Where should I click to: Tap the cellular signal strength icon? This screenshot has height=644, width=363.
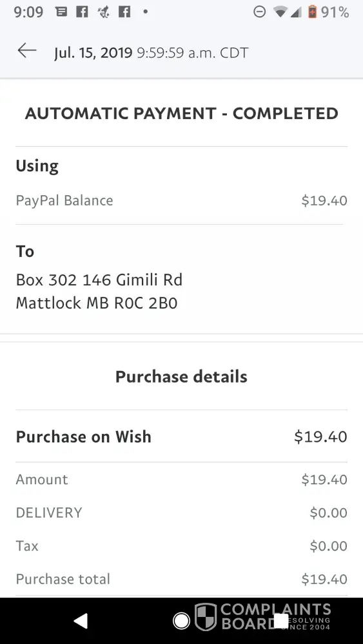pos(295,12)
